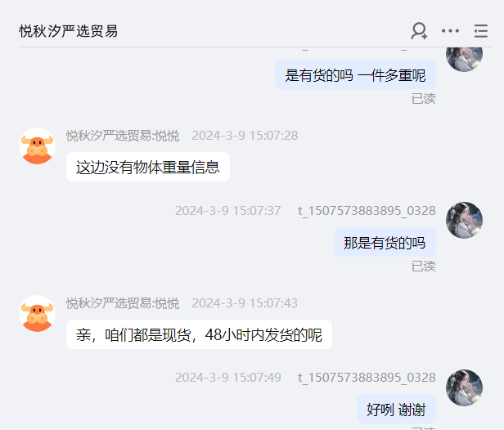Click 已读 status under 那是有货的吗
This screenshot has height=430, width=504.
click(x=423, y=267)
